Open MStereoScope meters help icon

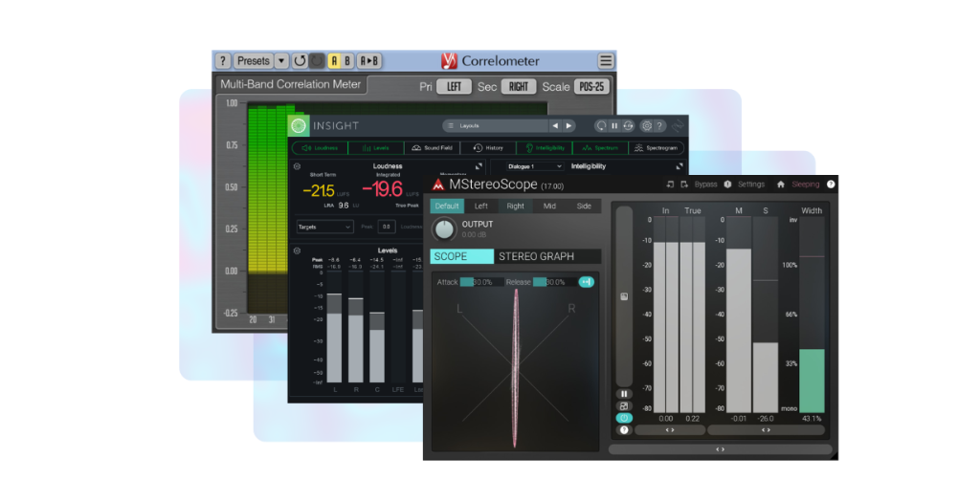(x=624, y=430)
